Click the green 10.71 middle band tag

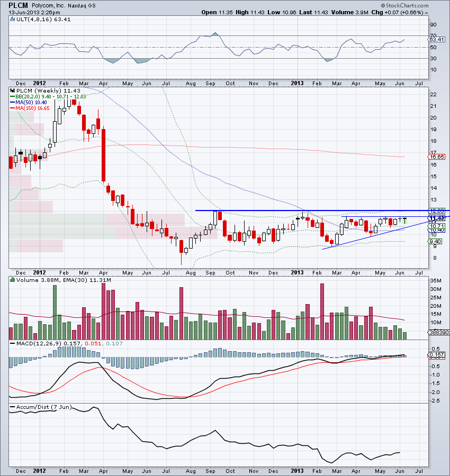tap(437, 226)
